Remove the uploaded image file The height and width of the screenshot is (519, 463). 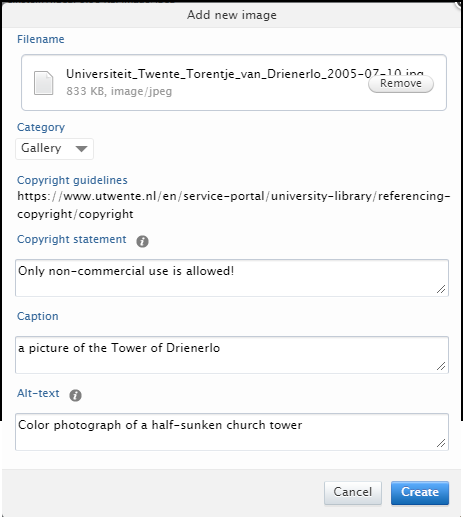[401, 84]
